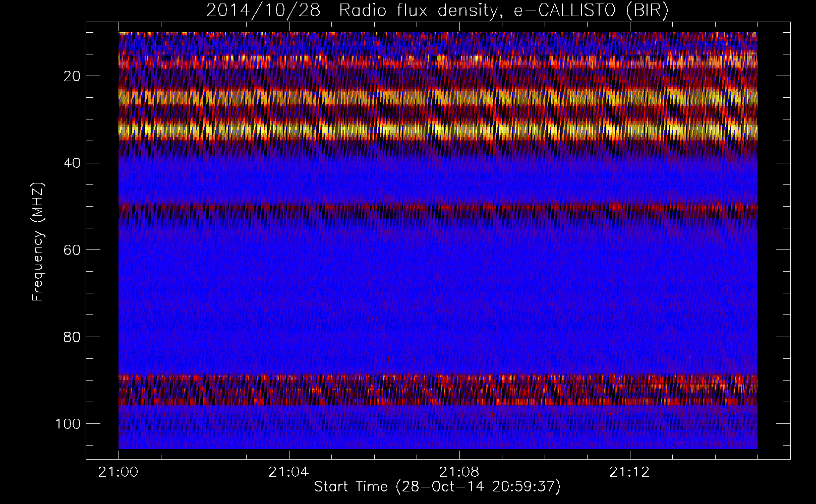Click the '40' frequency tick label

pyautogui.click(x=73, y=163)
